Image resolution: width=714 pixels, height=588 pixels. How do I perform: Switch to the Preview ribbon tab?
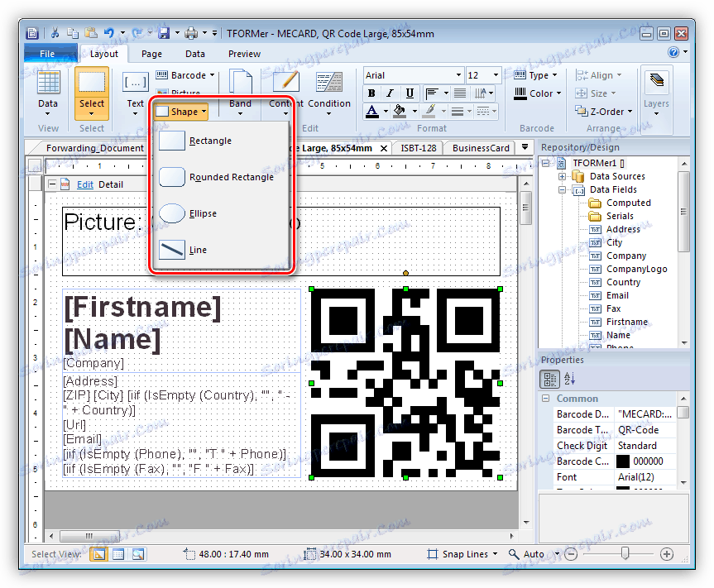tap(244, 54)
